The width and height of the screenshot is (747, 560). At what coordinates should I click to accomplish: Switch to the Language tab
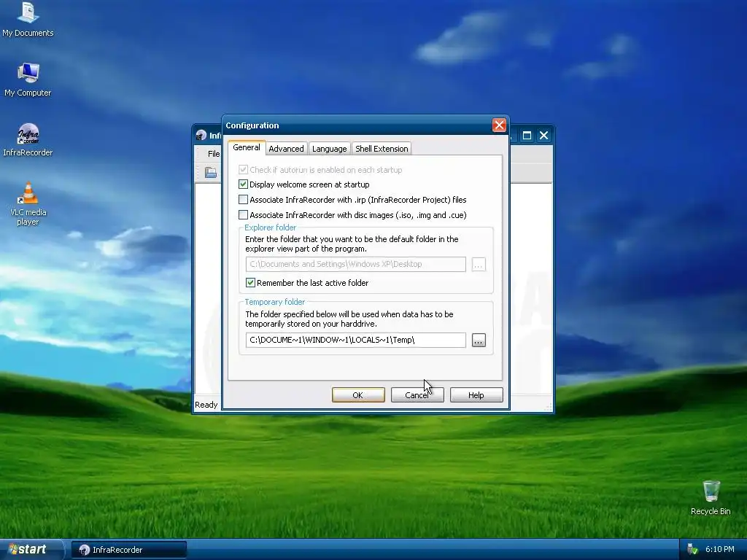point(329,149)
